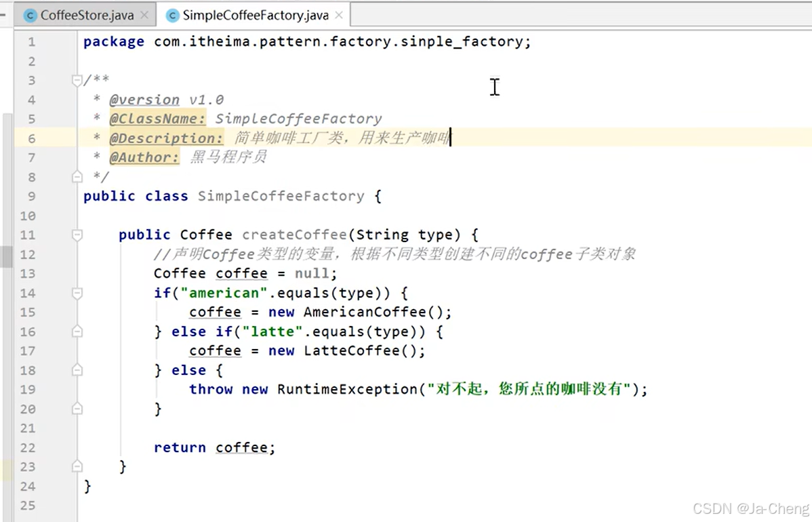This screenshot has height=522, width=812.
Task: Click line number 1 in the gutter
Action: 32,41
